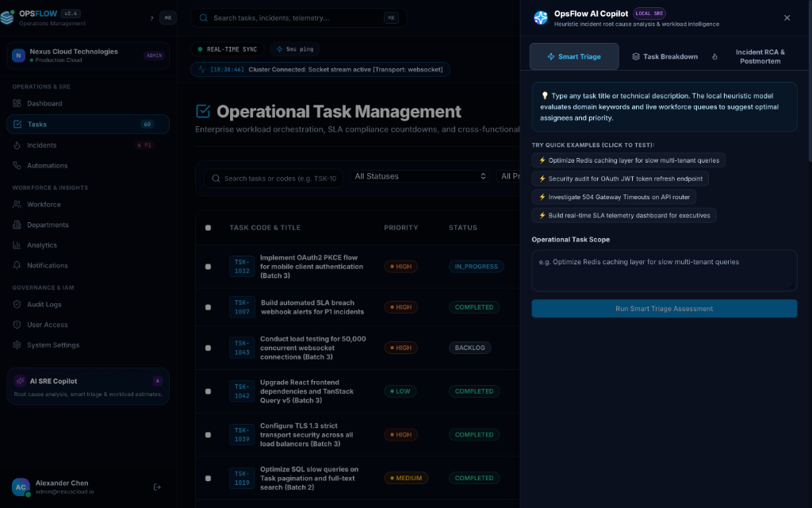Viewport: 812px width, 508px height.
Task: Select Tasks in the sidebar
Action: 88,125
